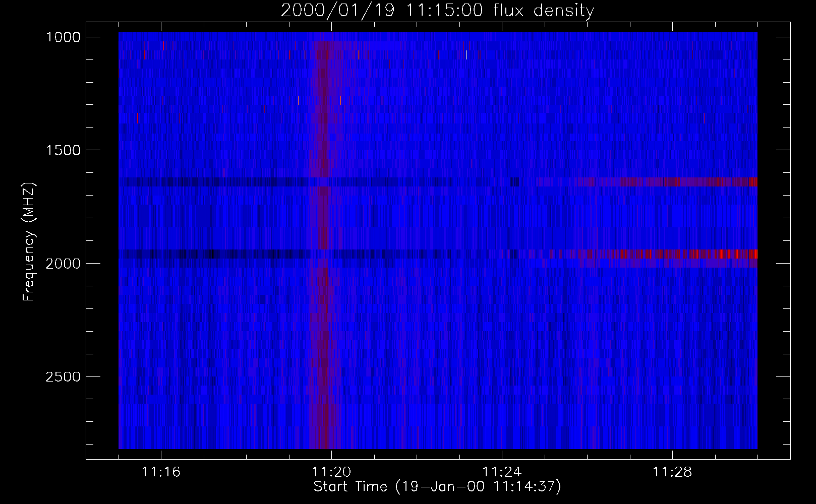Image resolution: width=816 pixels, height=504 pixels.
Task: Click the 11:24 time tick label
Action: tap(502, 472)
